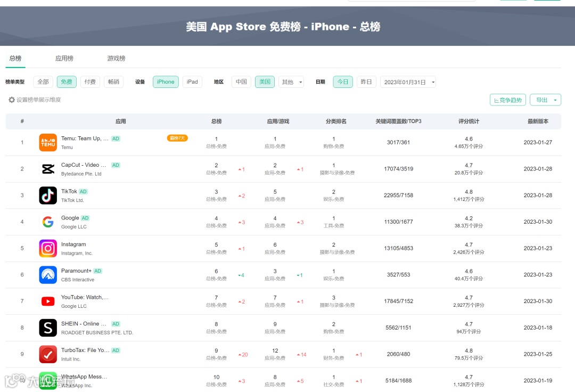Open the Instagram app icon
The height and width of the screenshot is (392, 575).
(x=48, y=248)
